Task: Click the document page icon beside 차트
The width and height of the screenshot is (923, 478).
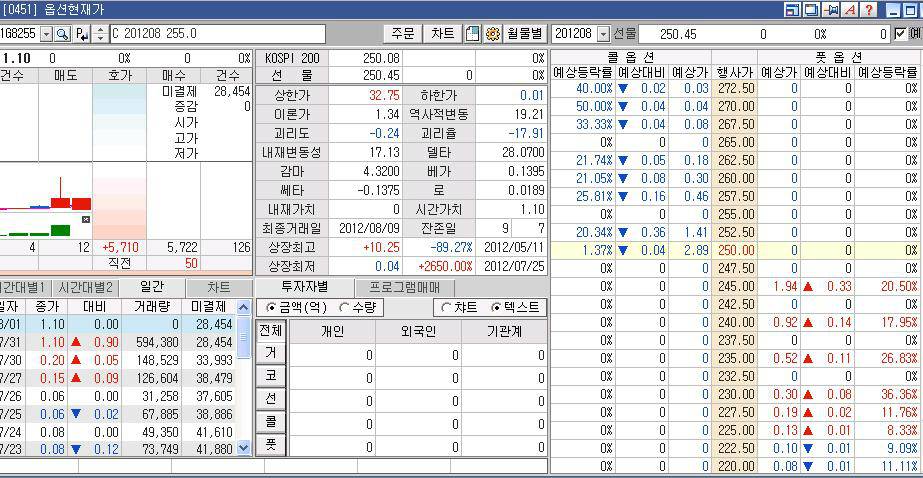Action: point(474,33)
